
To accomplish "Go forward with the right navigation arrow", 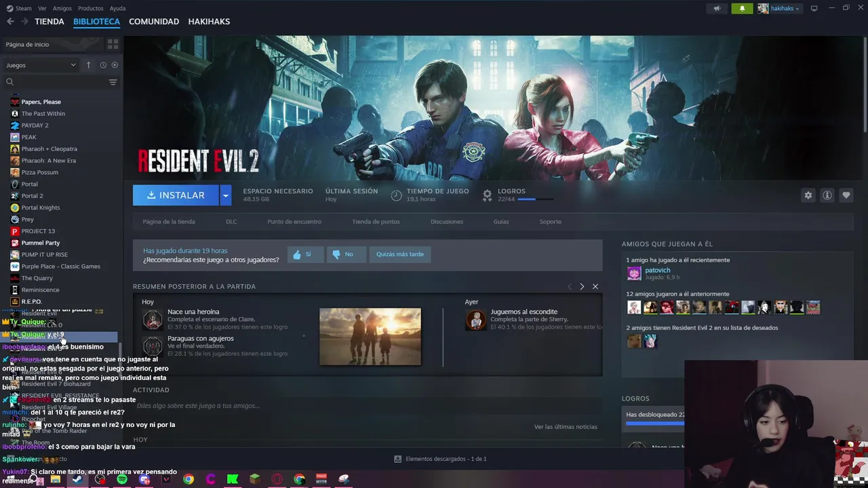I will coord(24,22).
